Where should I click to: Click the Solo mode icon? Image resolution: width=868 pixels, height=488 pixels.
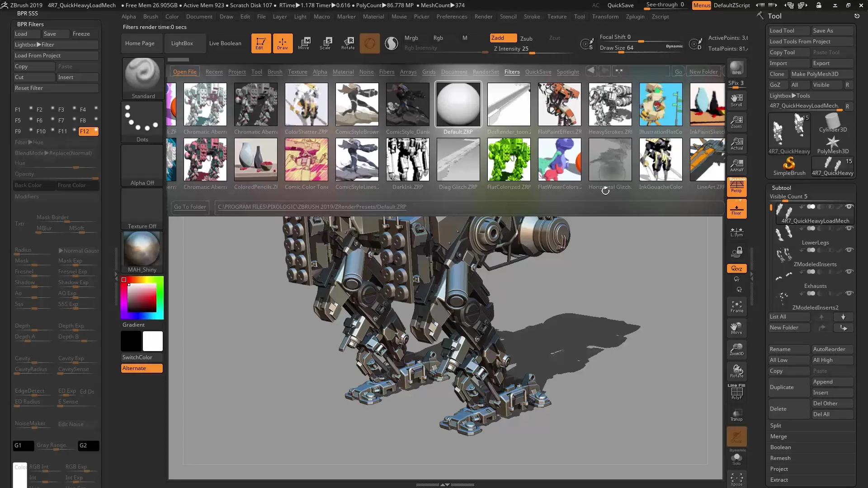(x=736, y=459)
